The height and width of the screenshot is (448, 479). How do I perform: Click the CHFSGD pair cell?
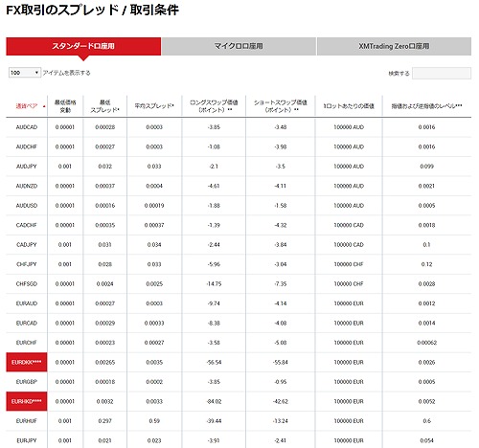click(x=27, y=284)
